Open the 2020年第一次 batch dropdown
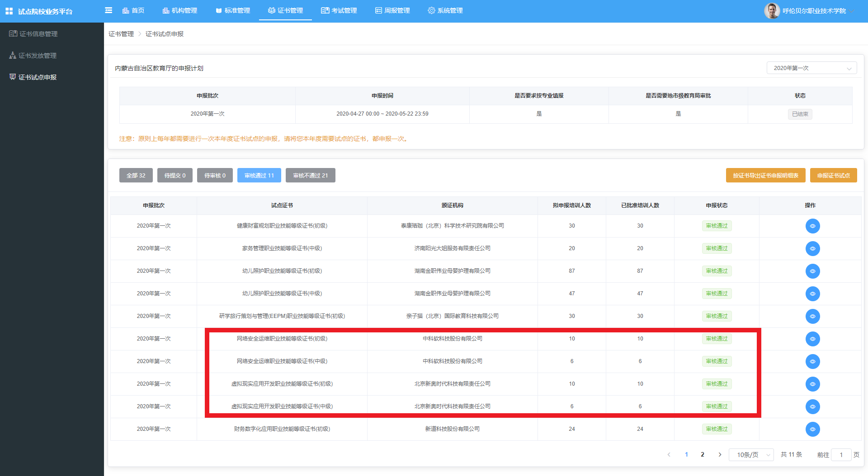 [x=811, y=68]
